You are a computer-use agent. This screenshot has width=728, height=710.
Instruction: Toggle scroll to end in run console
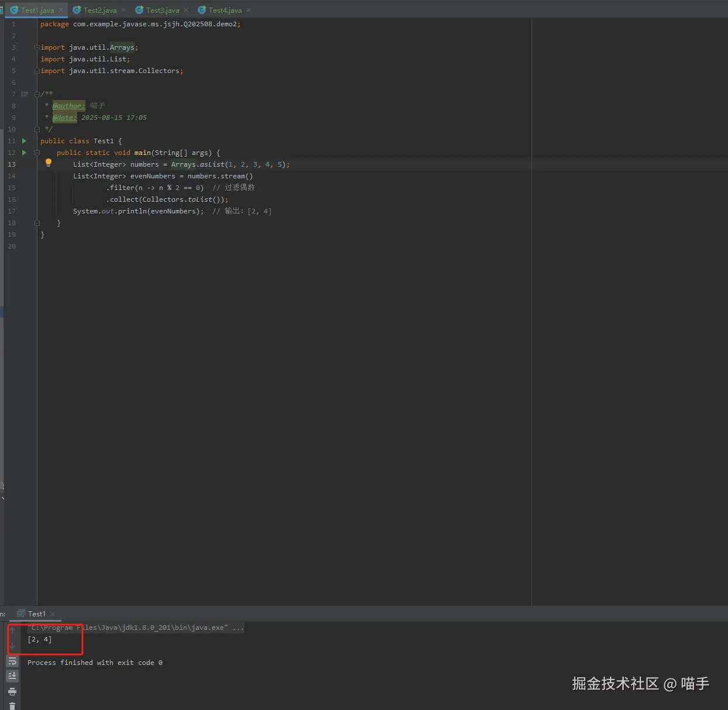pos(12,676)
